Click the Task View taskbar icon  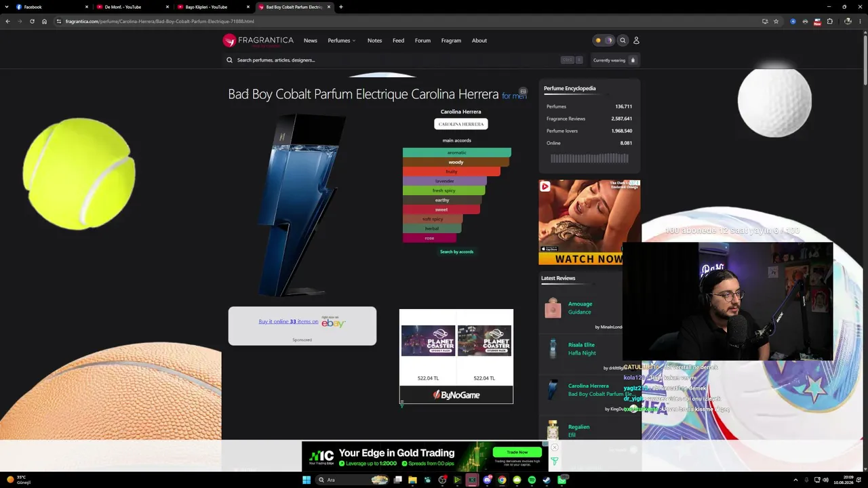point(397,480)
